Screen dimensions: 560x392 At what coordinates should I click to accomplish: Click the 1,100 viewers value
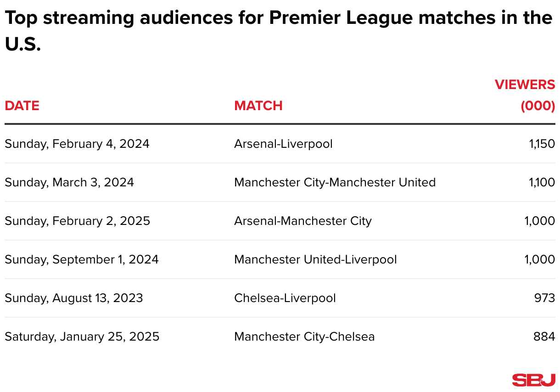click(542, 182)
